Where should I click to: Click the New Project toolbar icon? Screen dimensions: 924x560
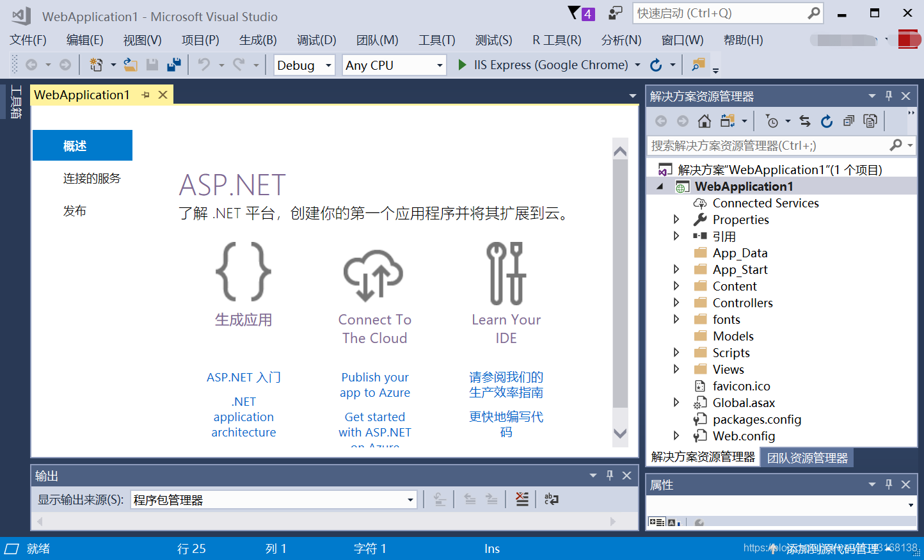click(96, 65)
